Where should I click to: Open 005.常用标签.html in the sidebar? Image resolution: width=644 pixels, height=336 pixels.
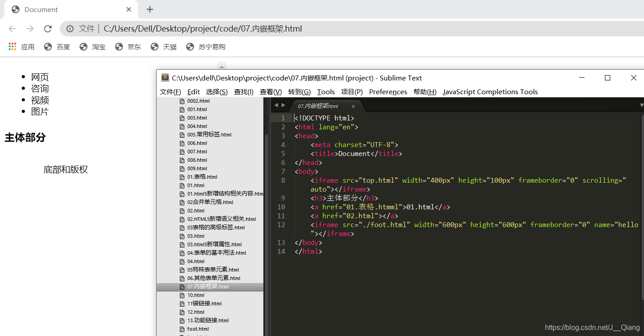(209, 135)
